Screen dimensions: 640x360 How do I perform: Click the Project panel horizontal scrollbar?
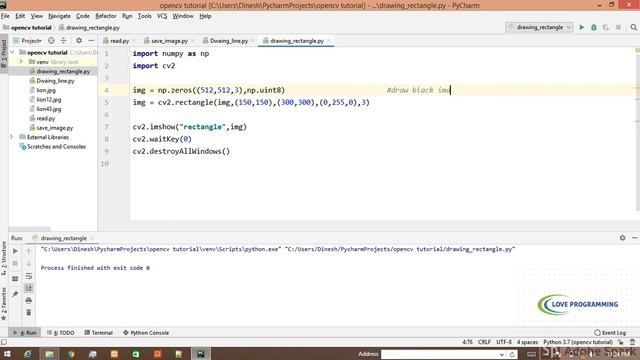(29, 229)
